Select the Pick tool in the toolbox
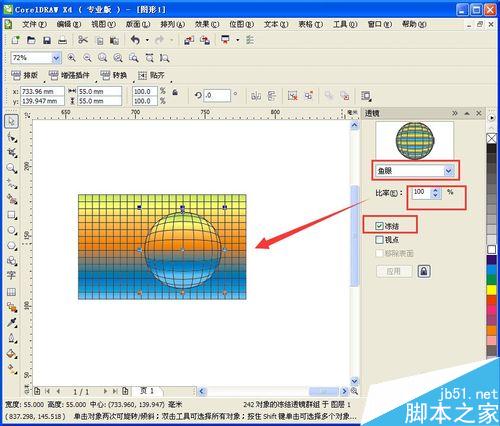500x426 pixels. point(11,121)
